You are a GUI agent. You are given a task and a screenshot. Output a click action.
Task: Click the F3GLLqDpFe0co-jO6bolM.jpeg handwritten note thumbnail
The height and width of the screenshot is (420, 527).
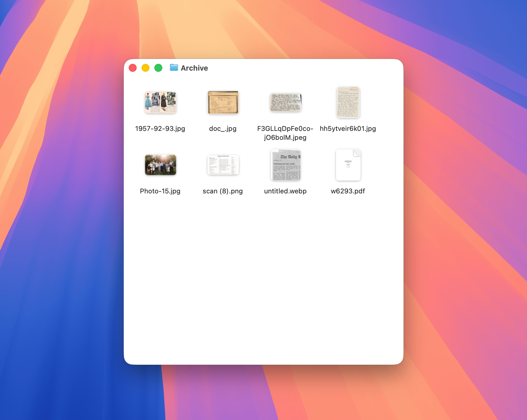tap(285, 102)
